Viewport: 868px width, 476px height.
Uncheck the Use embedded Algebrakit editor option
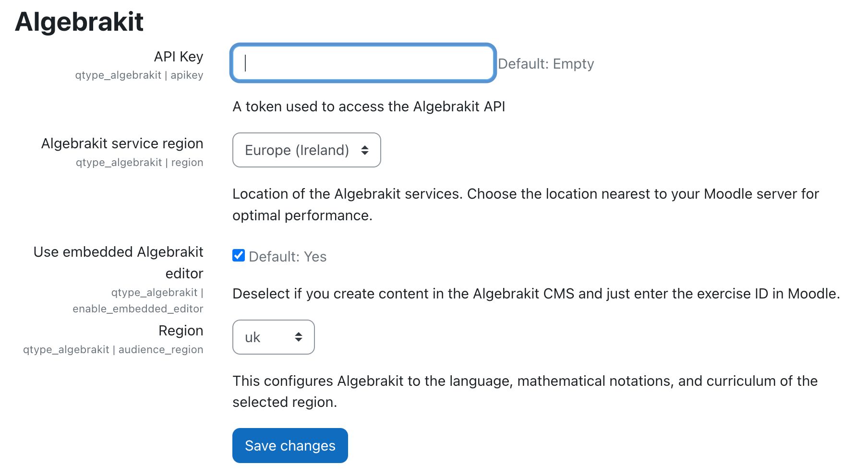pyautogui.click(x=238, y=256)
